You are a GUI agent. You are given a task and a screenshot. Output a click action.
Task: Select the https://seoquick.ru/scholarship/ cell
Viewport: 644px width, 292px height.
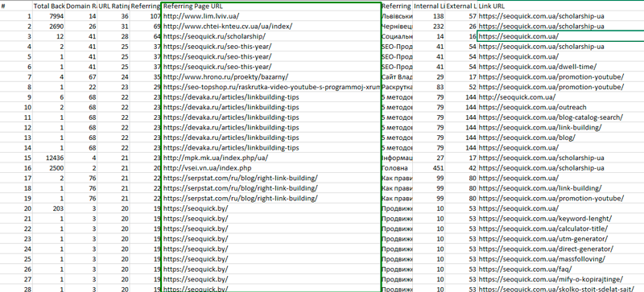(270, 36)
